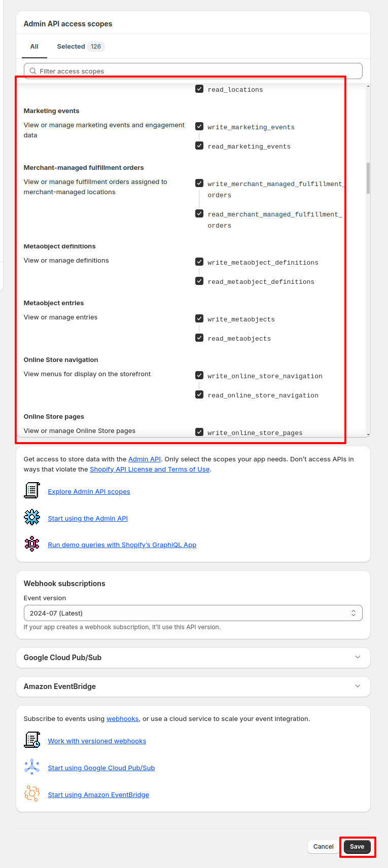Focus the Filter access scopes field
The width and height of the screenshot is (388, 868).
[193, 71]
